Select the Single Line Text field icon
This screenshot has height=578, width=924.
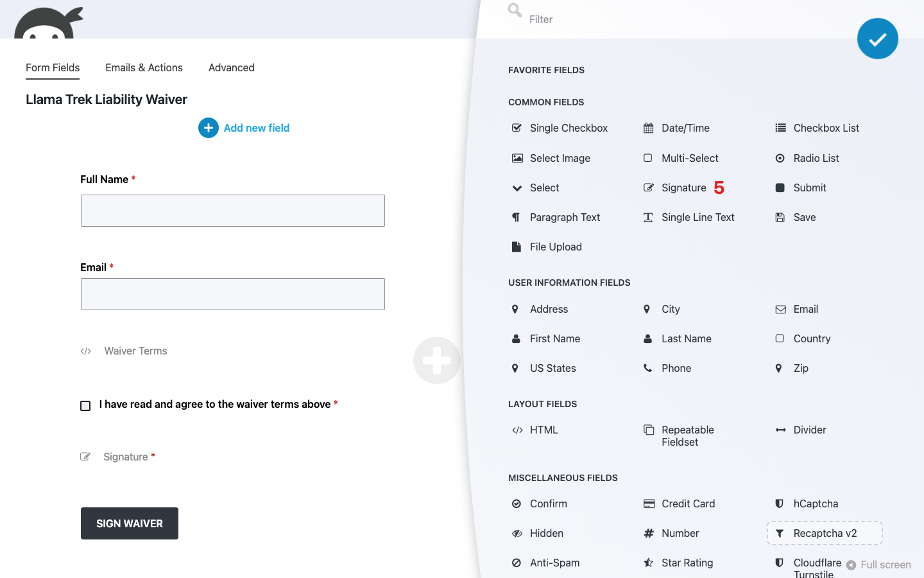coord(648,217)
